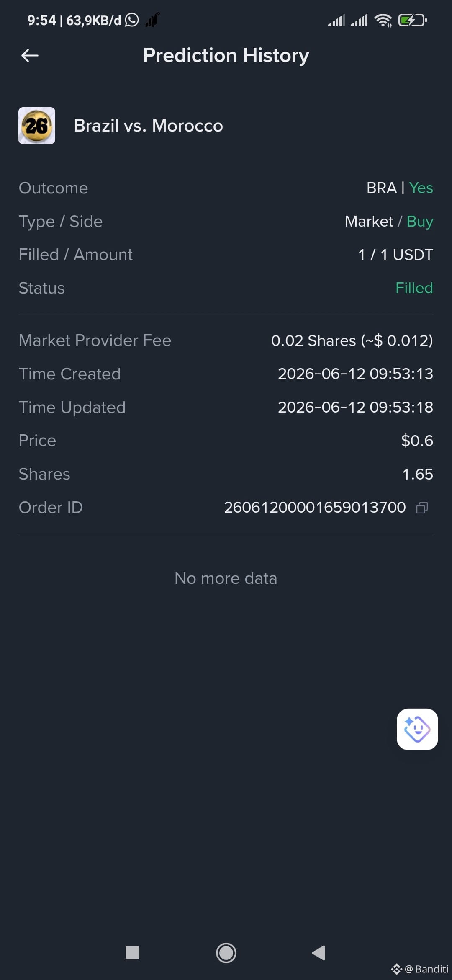452x980 pixels.
Task: Tap the Wi-Fi status icon
Action: coord(383,20)
